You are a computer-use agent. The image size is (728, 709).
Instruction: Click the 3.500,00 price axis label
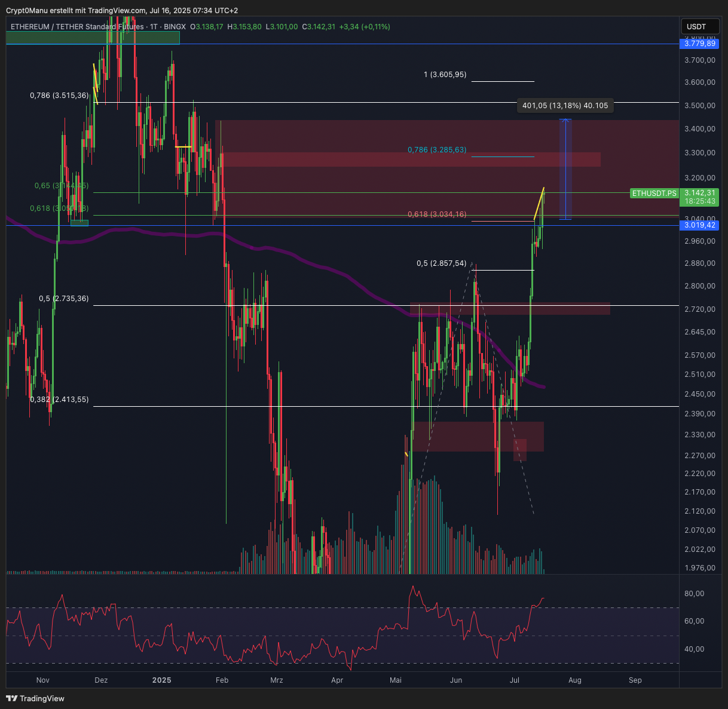700,106
